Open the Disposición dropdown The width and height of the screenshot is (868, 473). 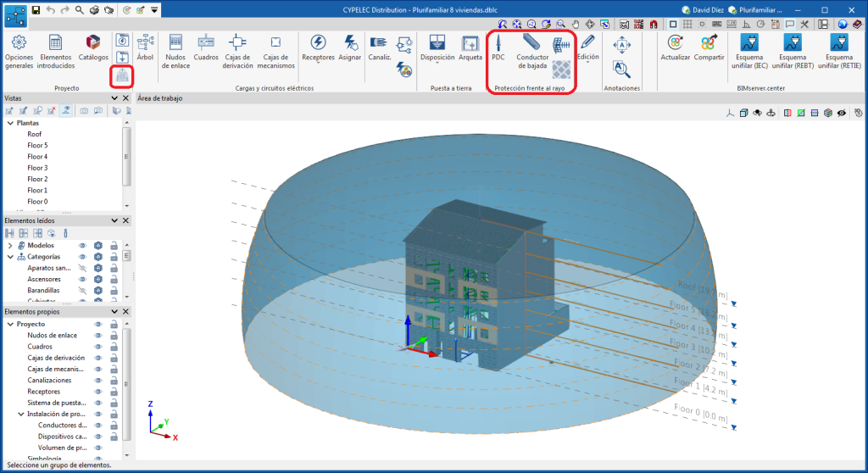[x=437, y=63]
